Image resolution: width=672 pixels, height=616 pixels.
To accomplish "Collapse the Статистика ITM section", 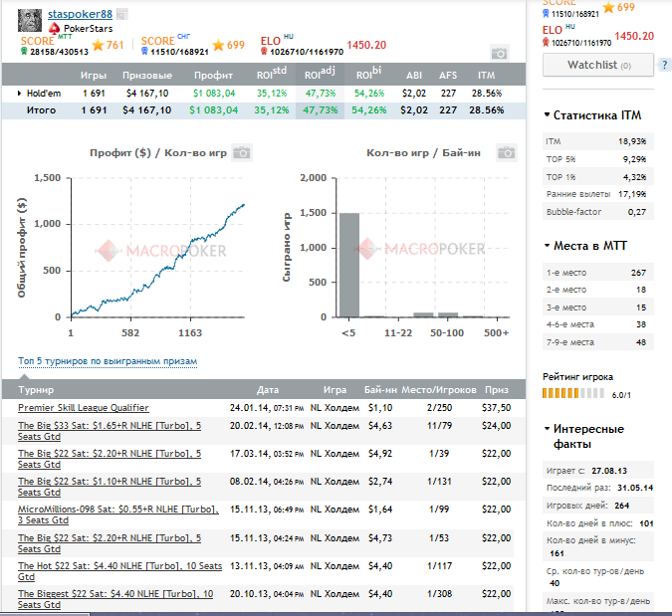I will pos(547,114).
